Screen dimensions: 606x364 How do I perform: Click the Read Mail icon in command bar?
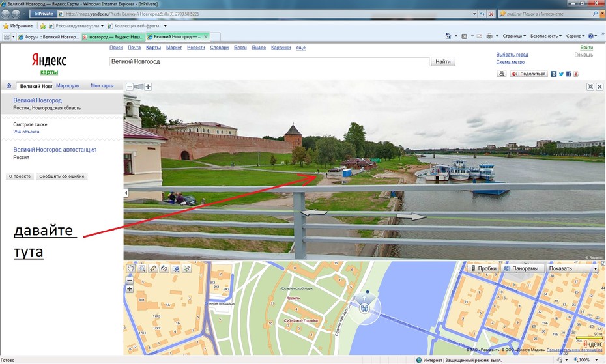point(479,36)
